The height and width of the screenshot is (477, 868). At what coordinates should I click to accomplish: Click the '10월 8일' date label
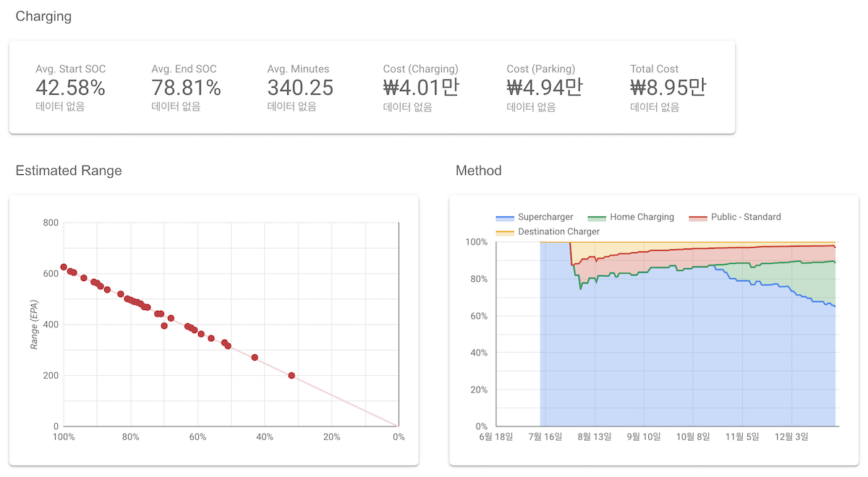(x=693, y=437)
